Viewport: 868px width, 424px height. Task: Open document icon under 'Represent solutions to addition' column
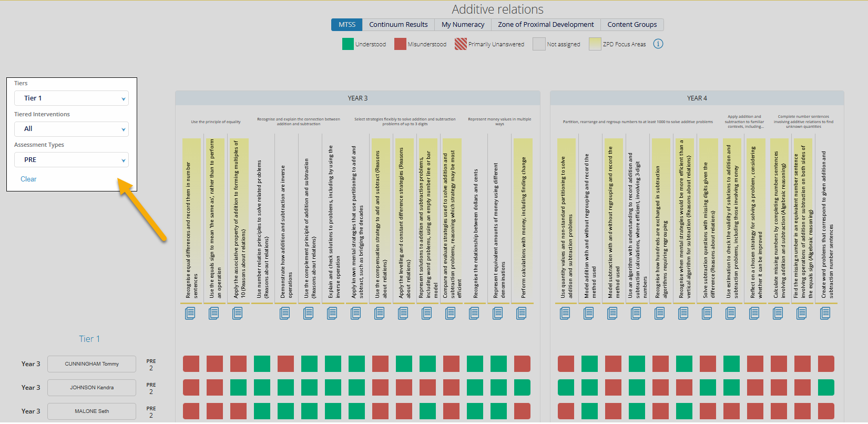point(427,313)
